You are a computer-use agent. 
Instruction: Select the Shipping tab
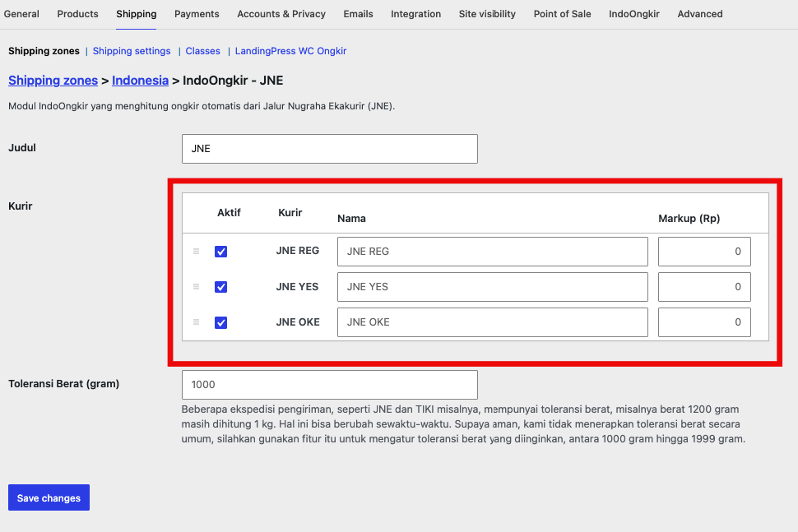[x=136, y=14]
